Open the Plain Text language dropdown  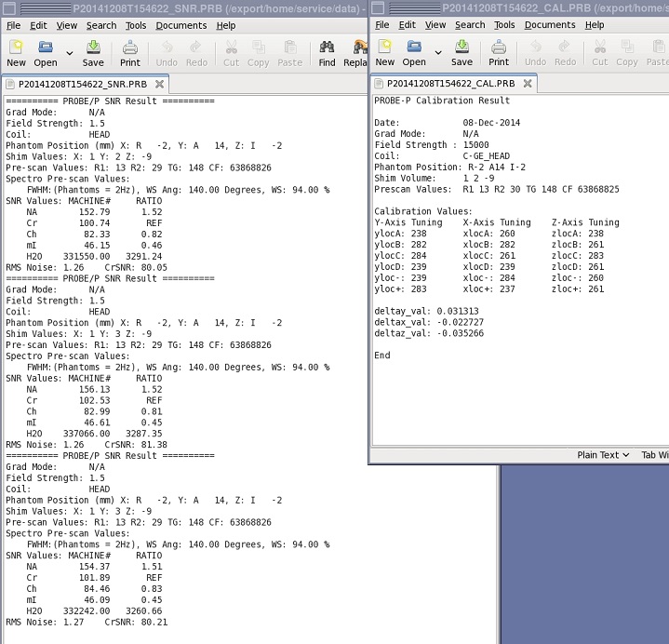[604, 455]
